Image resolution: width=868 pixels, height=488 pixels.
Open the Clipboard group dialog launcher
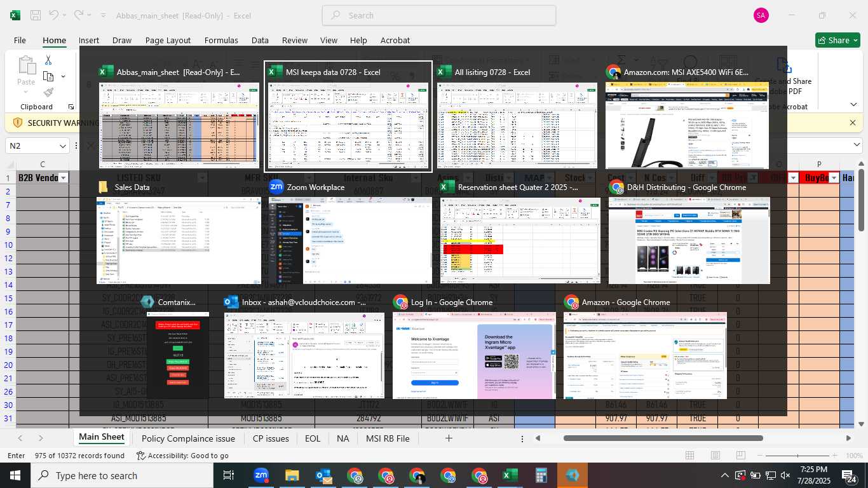[71, 107]
